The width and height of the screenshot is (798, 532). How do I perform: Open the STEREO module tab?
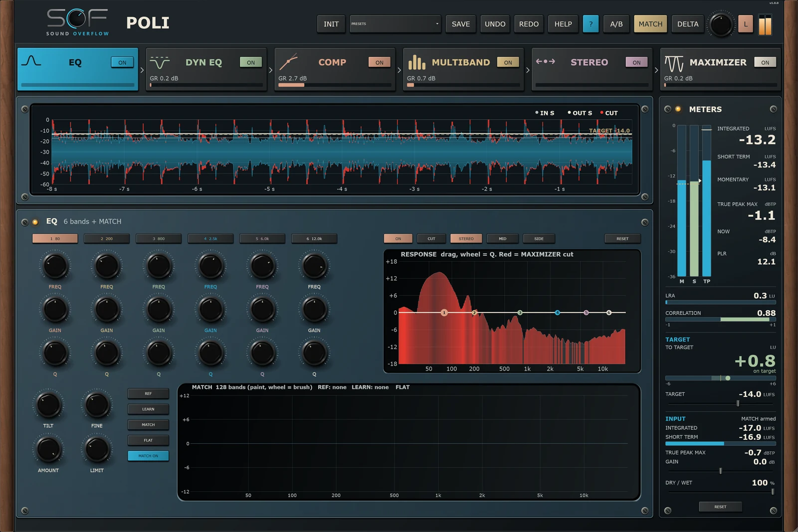click(x=592, y=69)
